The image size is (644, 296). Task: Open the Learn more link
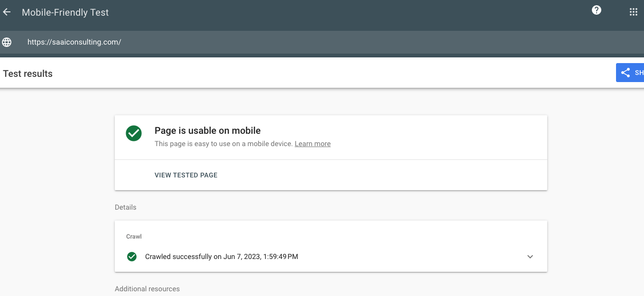313,144
